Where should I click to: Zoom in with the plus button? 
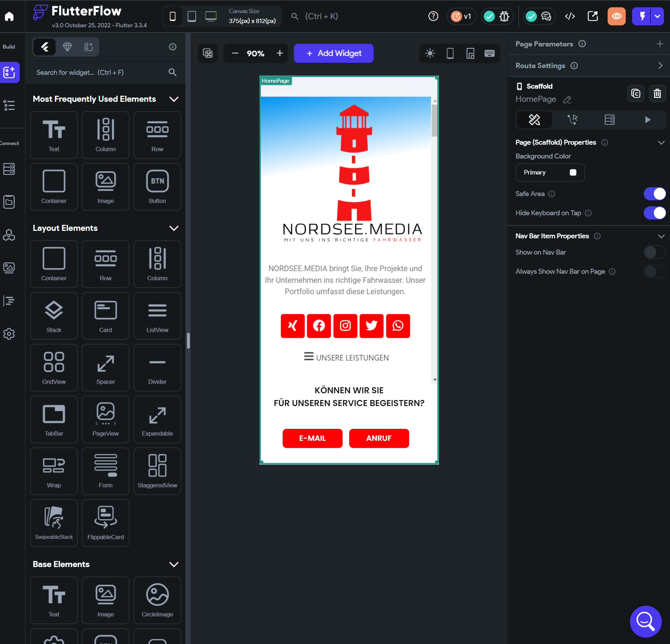pyautogui.click(x=279, y=53)
